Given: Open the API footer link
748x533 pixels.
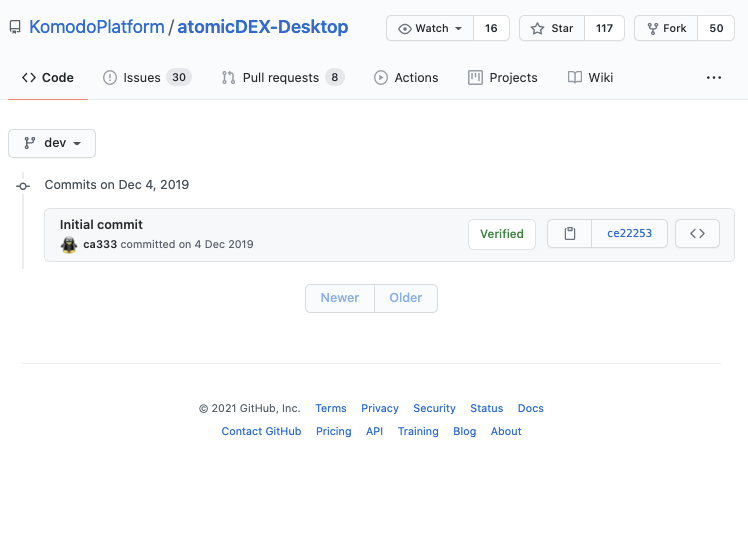Looking at the screenshot, I should point(374,431).
